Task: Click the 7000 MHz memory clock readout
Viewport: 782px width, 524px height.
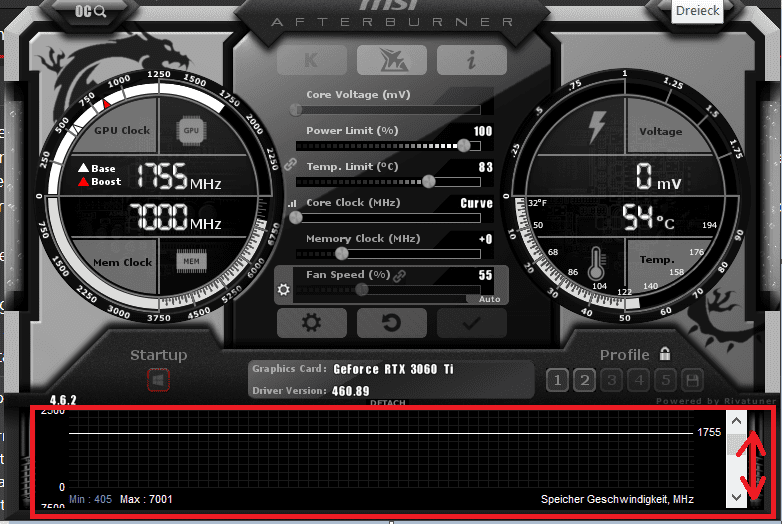Action: (175, 217)
